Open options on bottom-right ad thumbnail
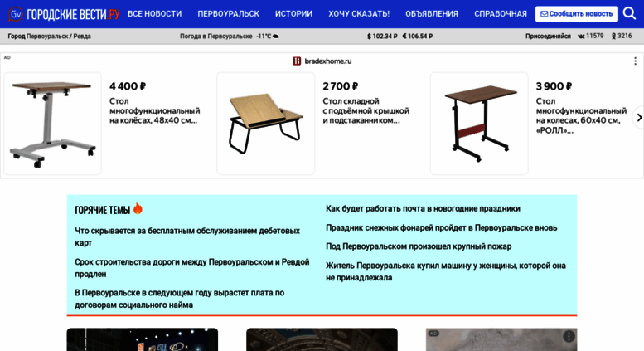 point(569,336)
